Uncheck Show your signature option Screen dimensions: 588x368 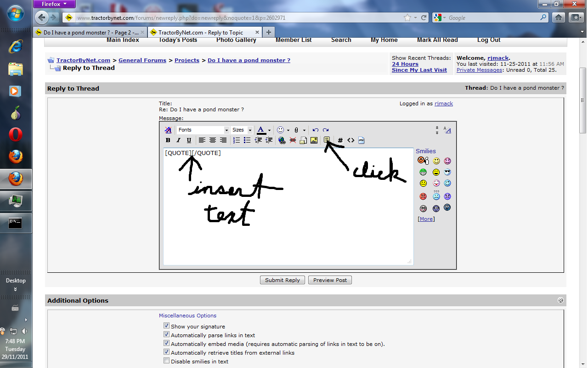[x=167, y=326]
